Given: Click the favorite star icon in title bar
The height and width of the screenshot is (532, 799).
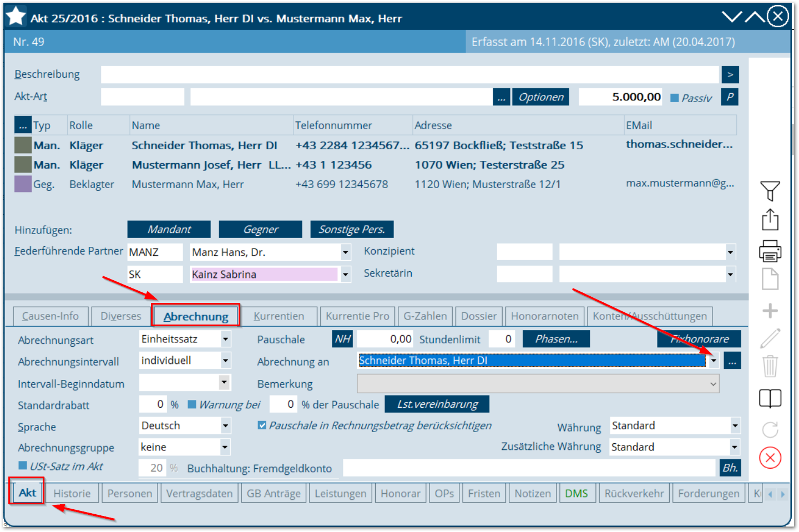Looking at the screenshot, I should 16,17.
